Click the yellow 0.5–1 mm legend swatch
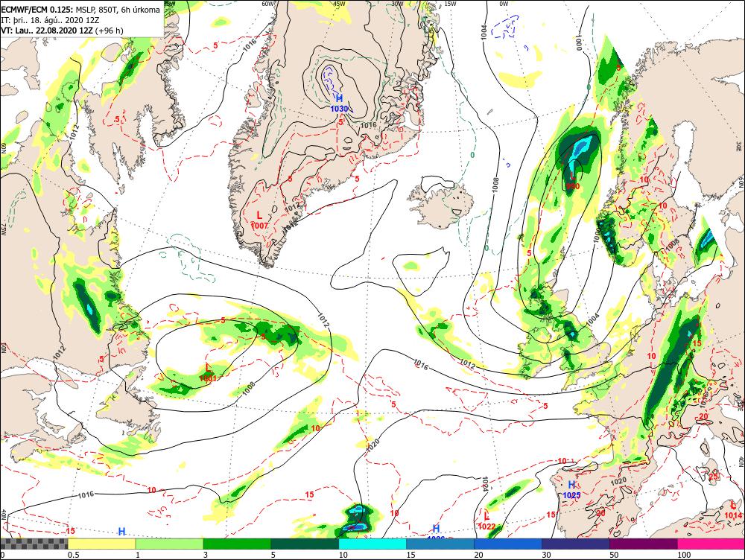The height and width of the screenshot is (560, 745). [x=101, y=544]
